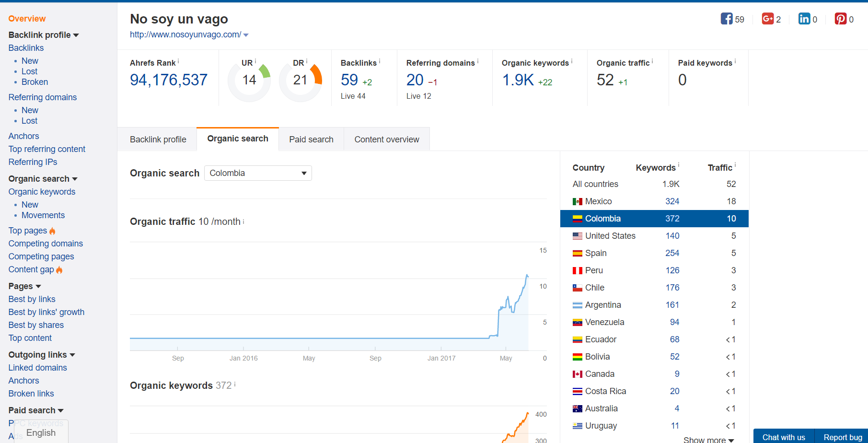Click the Colombia flag icon in table

[578, 219]
